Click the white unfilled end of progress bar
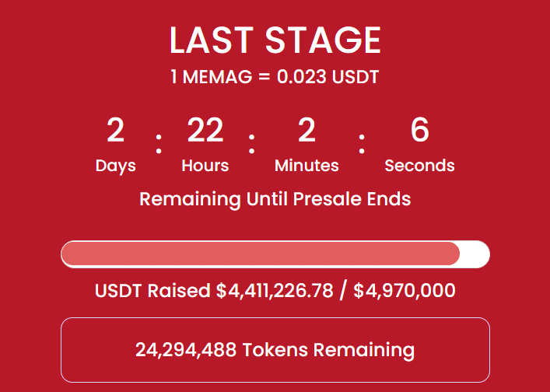Viewport: 550px width, 392px height. [x=475, y=254]
